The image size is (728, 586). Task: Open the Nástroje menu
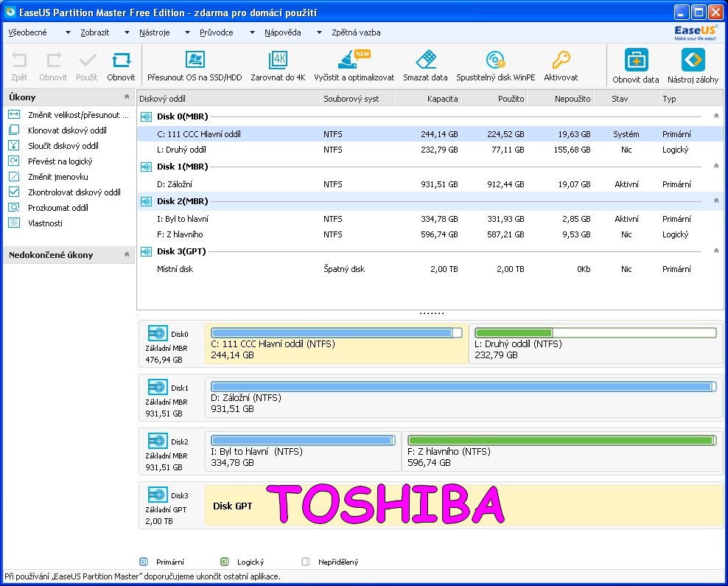(x=155, y=32)
